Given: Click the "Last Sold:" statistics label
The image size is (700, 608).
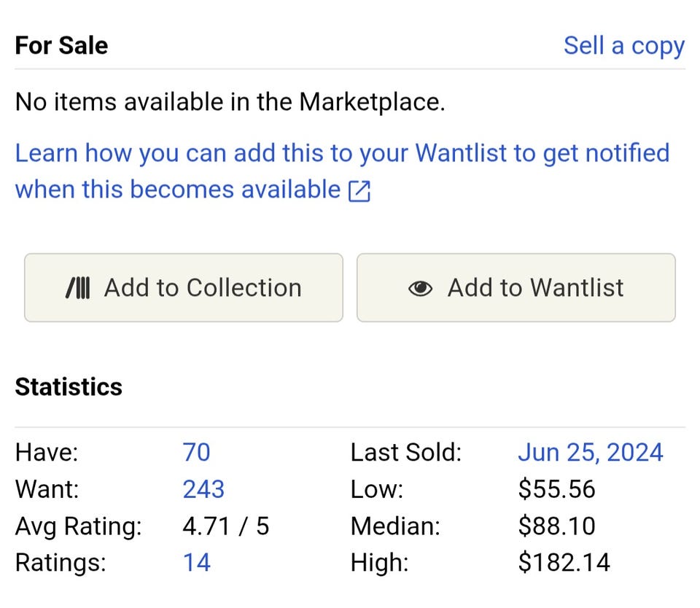Looking at the screenshot, I should coord(406,453).
